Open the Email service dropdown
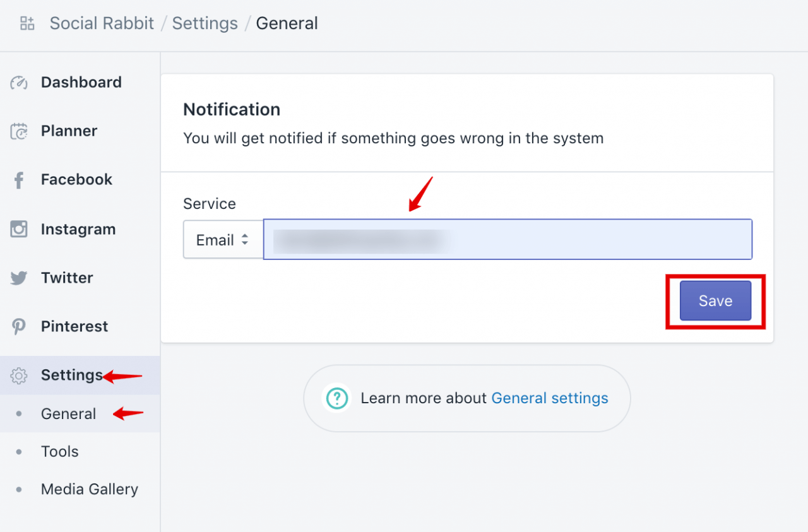This screenshot has height=532, width=808. pyautogui.click(x=223, y=240)
